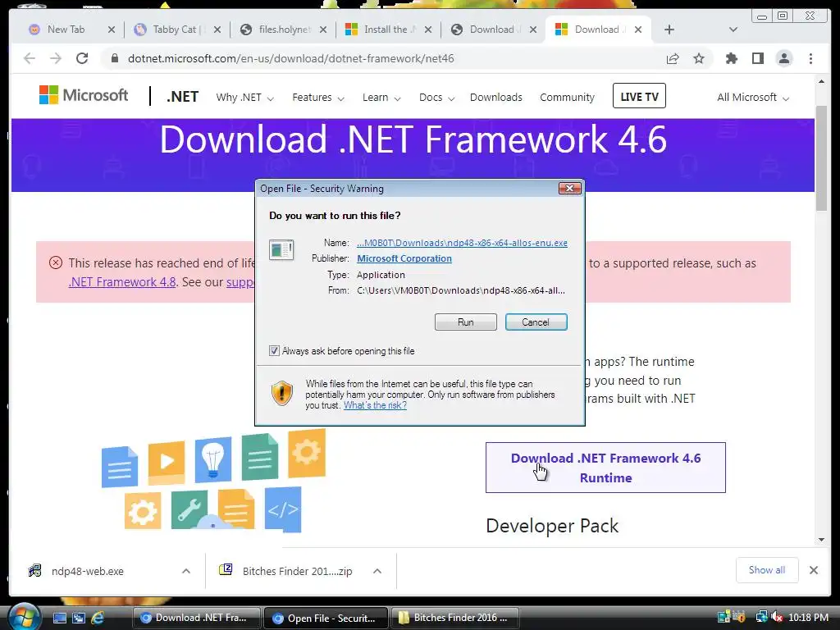Click Switch Between Windows taskbar icon
Viewport: 840px width, 630px height.
point(79,619)
